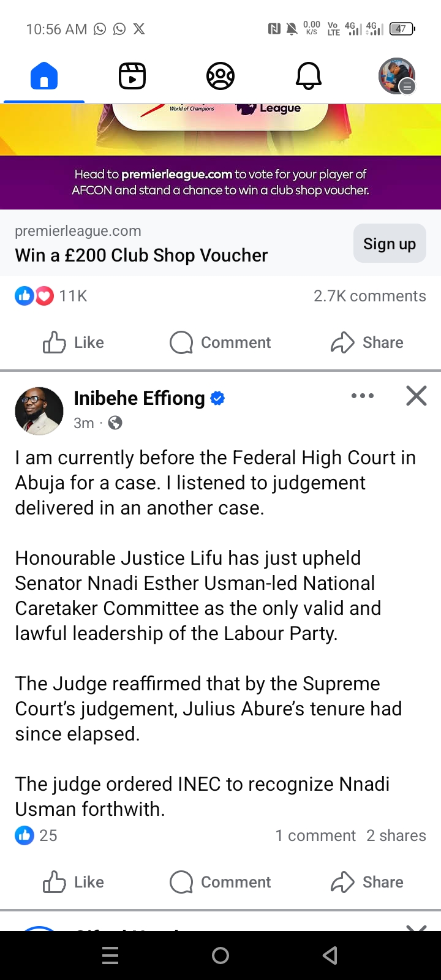Open the Facebook Home feed tab
The image size is (441, 980).
(x=44, y=77)
